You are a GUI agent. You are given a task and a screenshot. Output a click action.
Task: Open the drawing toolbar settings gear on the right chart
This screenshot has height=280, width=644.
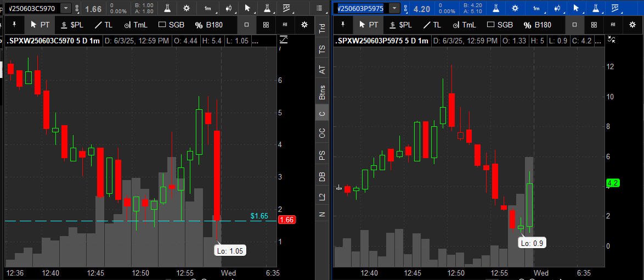click(x=632, y=25)
